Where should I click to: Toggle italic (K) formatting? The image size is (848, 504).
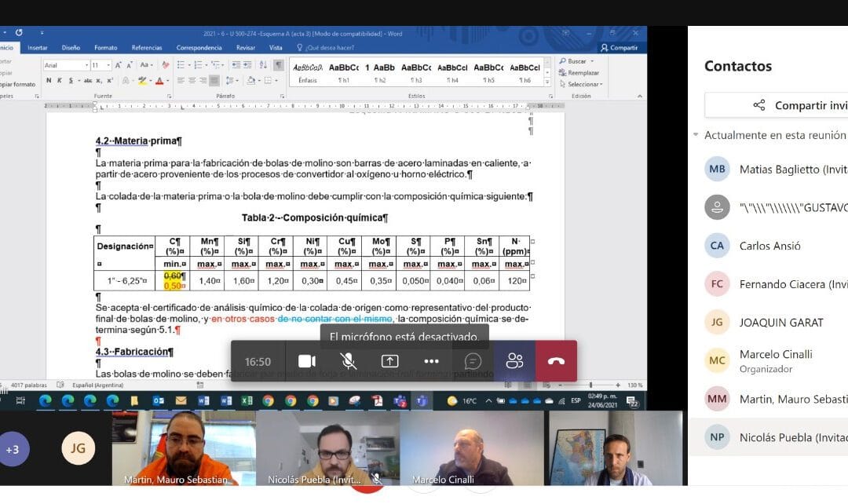60,81
